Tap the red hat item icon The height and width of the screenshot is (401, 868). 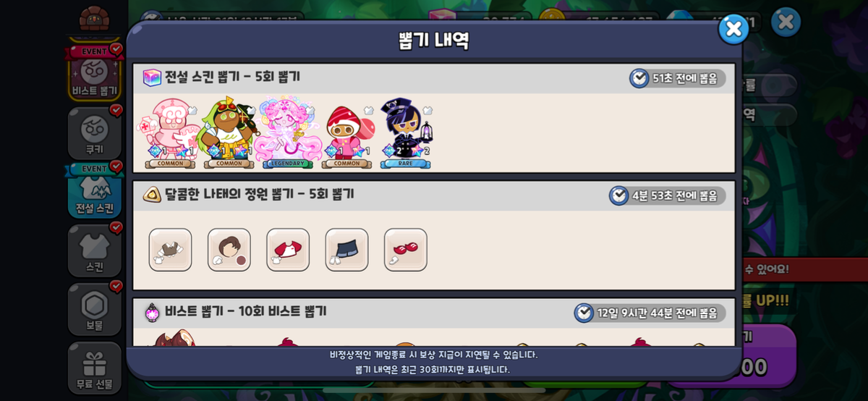point(288,250)
